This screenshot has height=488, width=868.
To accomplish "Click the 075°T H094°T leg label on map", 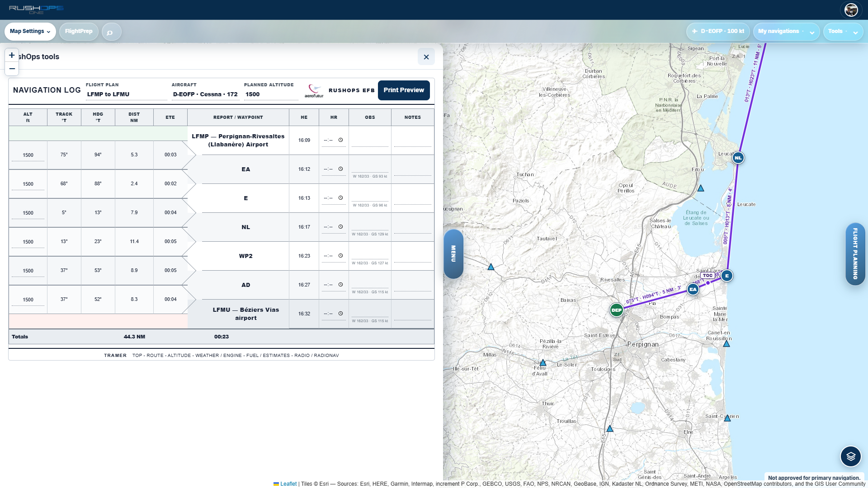I will pyautogui.click(x=654, y=295).
